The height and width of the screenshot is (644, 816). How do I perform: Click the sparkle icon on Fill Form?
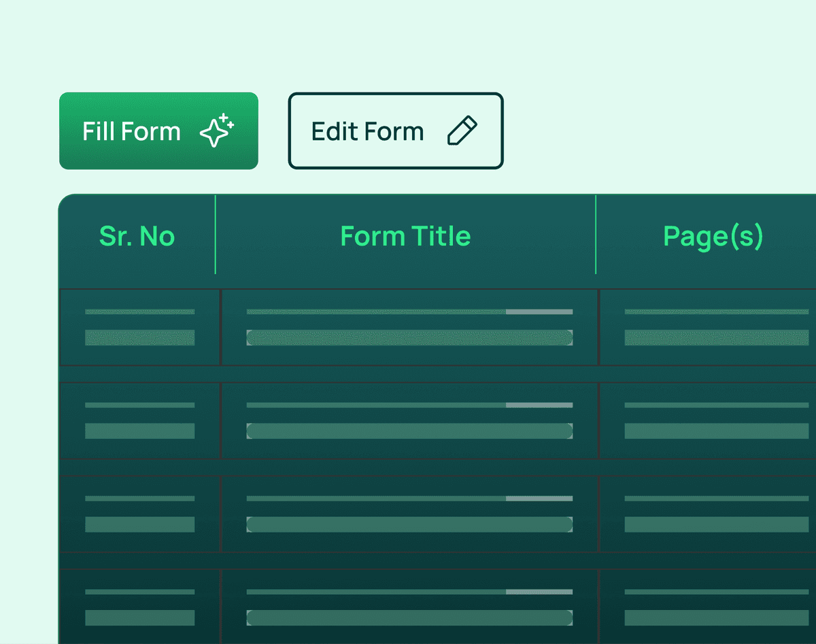(217, 131)
